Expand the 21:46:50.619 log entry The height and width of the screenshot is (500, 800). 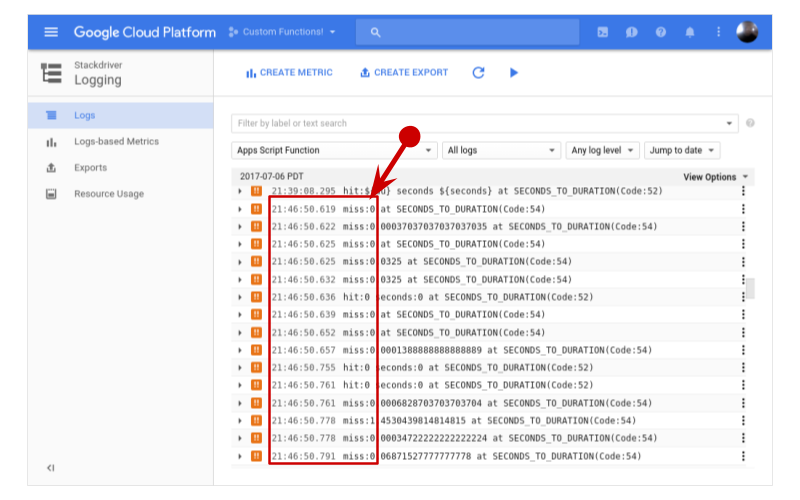pos(240,209)
